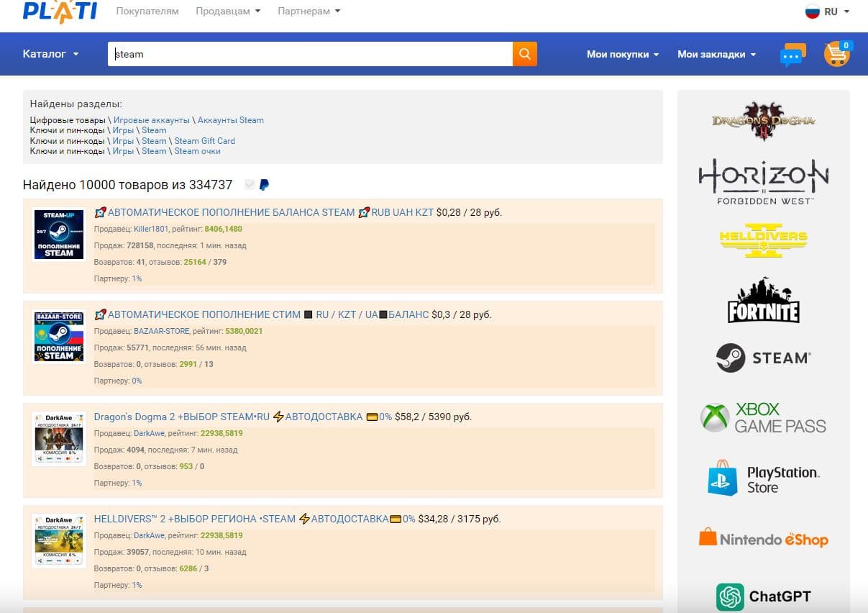Click the 8406,1480 seller rating

(224, 229)
